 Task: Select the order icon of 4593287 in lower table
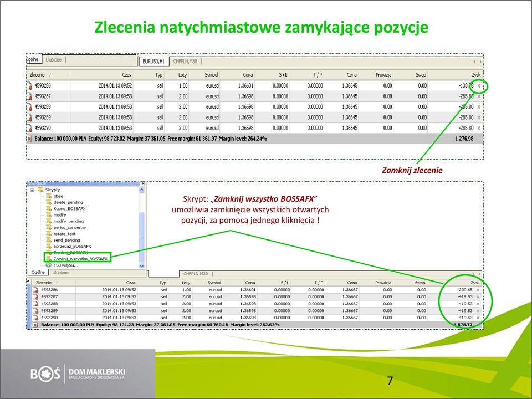click(35, 297)
